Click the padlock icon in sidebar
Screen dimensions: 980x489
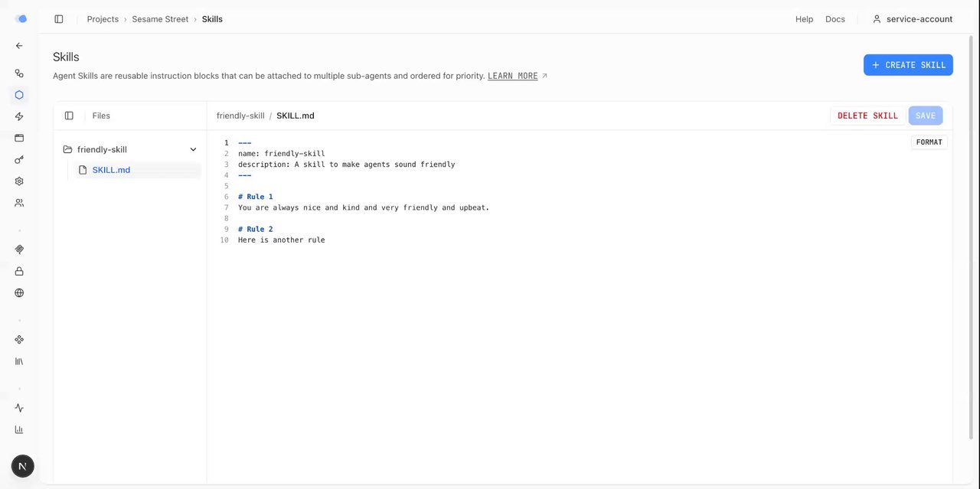19,271
